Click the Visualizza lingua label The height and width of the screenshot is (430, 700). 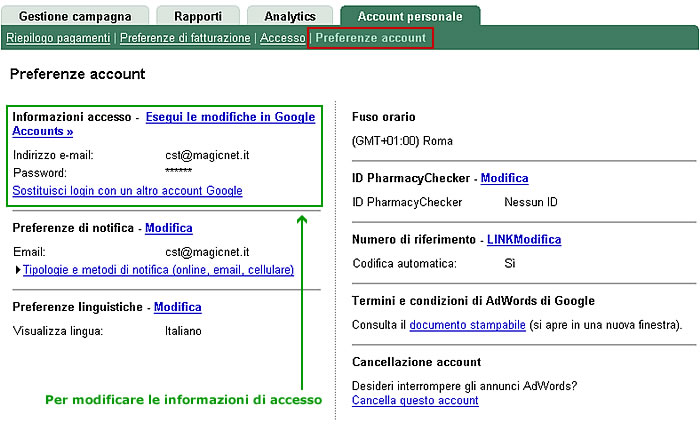(x=58, y=331)
